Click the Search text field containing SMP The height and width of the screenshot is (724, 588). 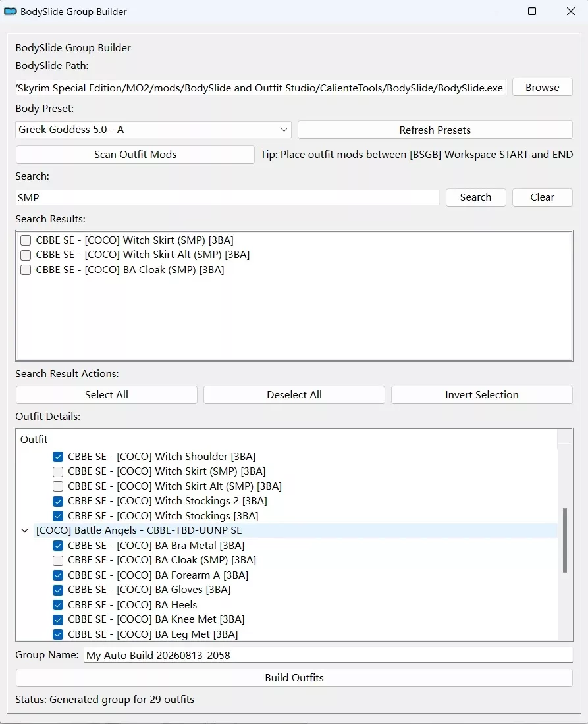[227, 197]
